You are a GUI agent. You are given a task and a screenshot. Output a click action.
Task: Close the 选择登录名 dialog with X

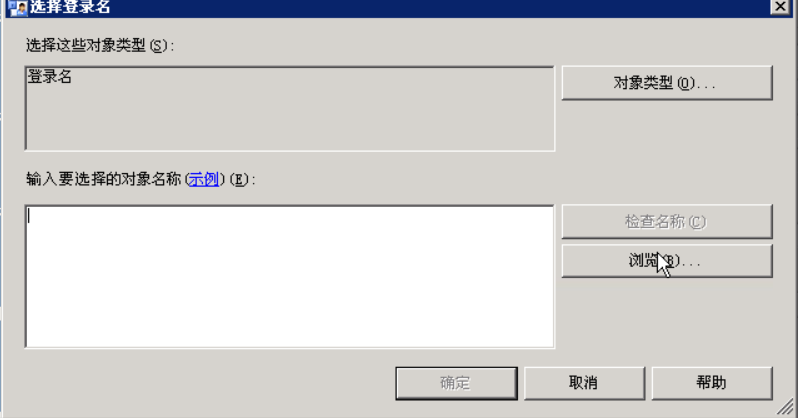[x=779, y=7]
